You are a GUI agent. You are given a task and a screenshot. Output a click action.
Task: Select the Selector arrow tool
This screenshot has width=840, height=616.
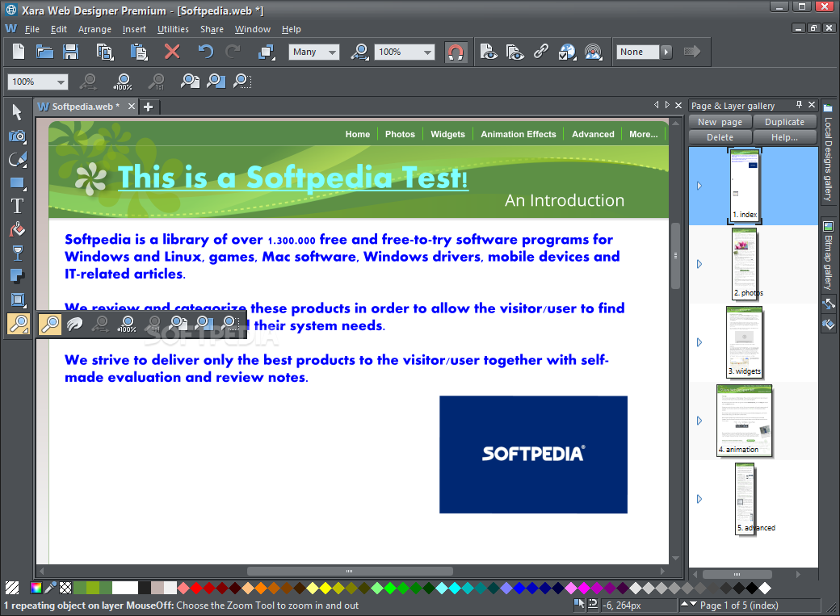tap(17, 112)
